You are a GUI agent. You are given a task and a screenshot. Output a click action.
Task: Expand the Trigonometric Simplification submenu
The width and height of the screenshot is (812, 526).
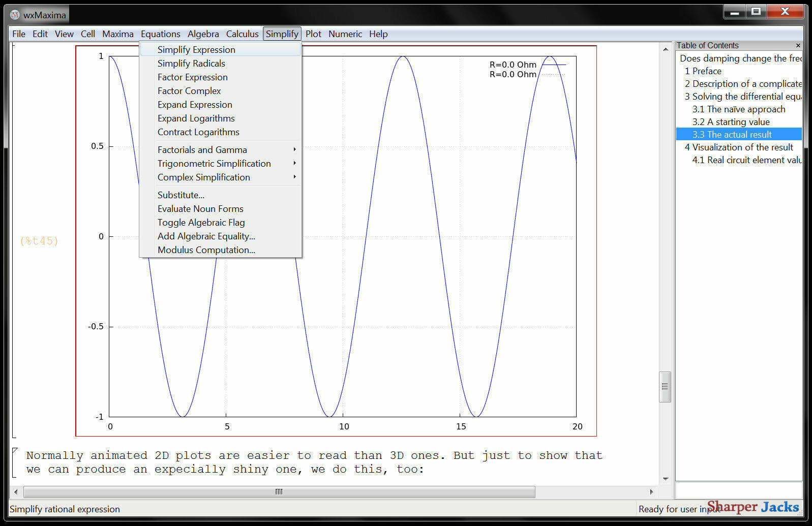[221, 164]
